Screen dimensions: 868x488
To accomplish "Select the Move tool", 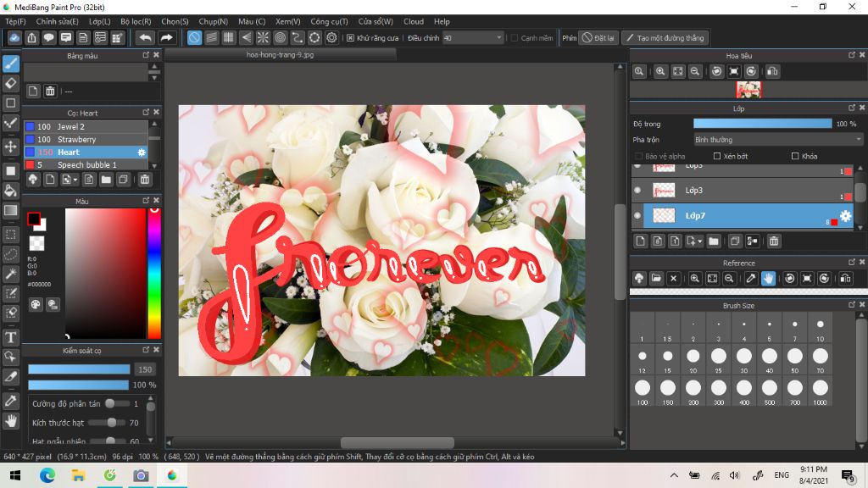I will pyautogui.click(x=11, y=147).
